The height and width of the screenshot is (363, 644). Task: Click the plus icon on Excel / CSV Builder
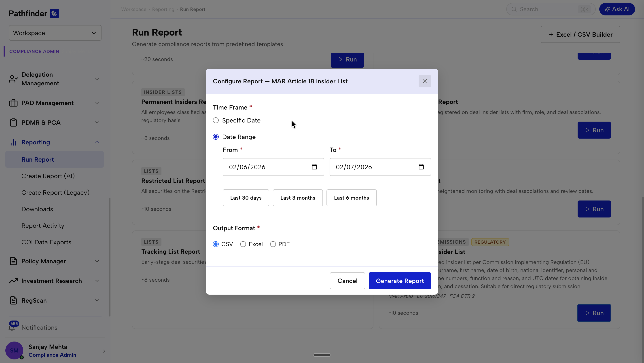[x=551, y=34]
